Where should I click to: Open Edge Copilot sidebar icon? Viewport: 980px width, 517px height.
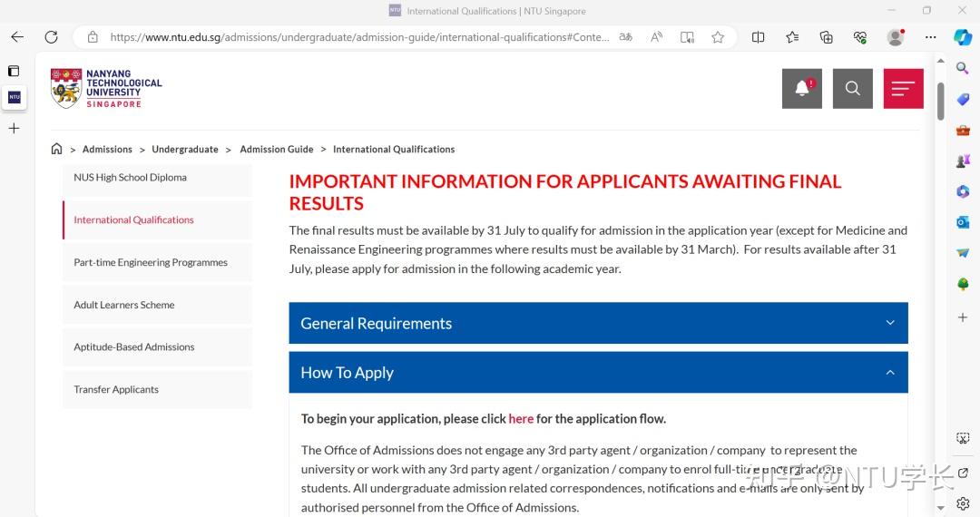[963, 37]
